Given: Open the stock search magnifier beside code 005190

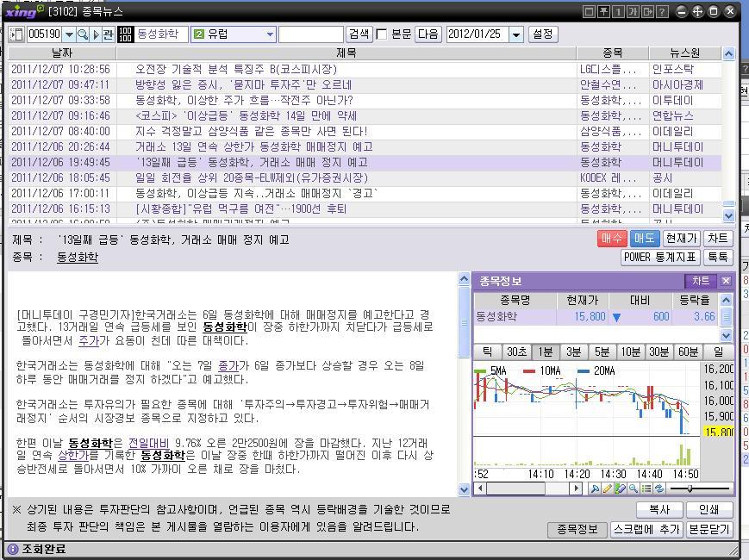Looking at the screenshot, I should pos(83,34).
